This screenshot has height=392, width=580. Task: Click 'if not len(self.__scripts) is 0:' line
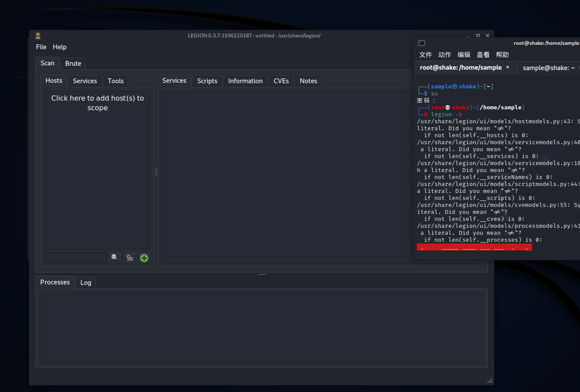[x=480, y=198]
